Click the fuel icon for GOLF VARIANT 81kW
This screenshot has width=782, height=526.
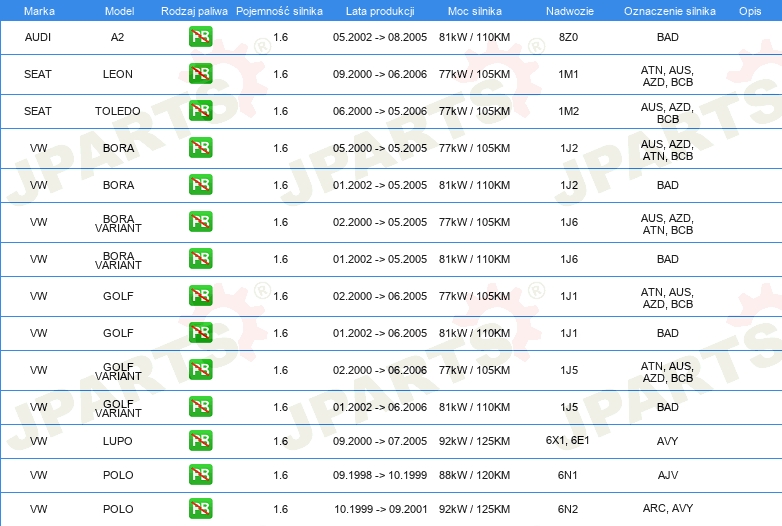(200, 407)
